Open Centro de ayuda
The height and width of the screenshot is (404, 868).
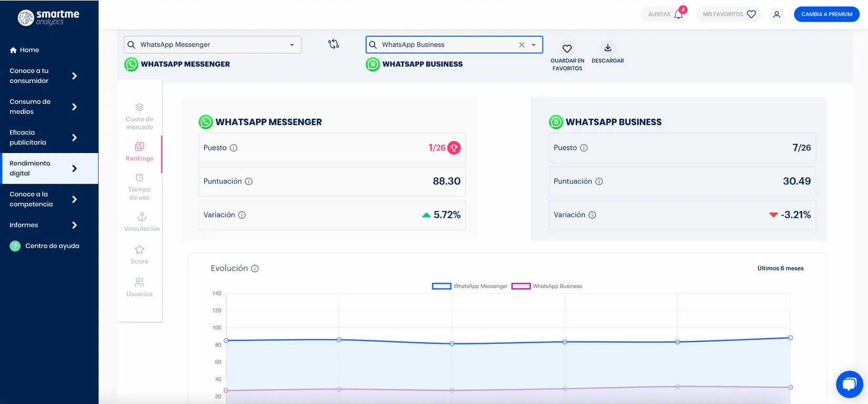[x=45, y=246]
